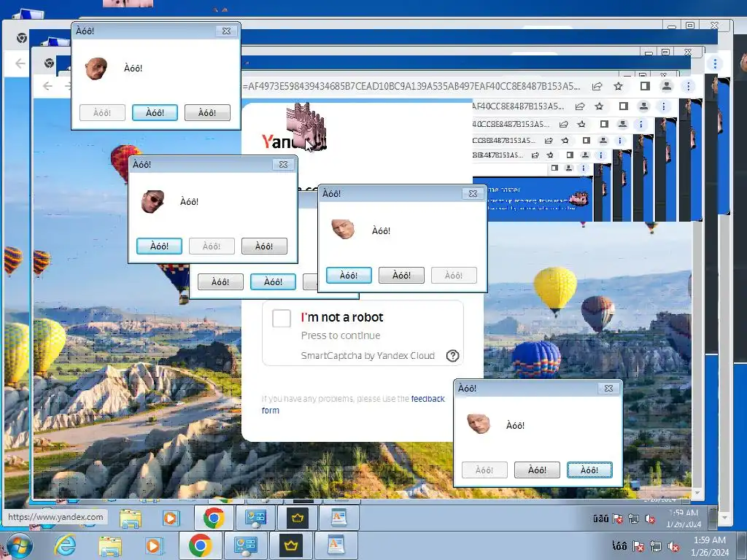This screenshot has height=560, width=747.
Task: Click side panel icon on row starting 'AF40CC8E'
Action: click(x=624, y=106)
